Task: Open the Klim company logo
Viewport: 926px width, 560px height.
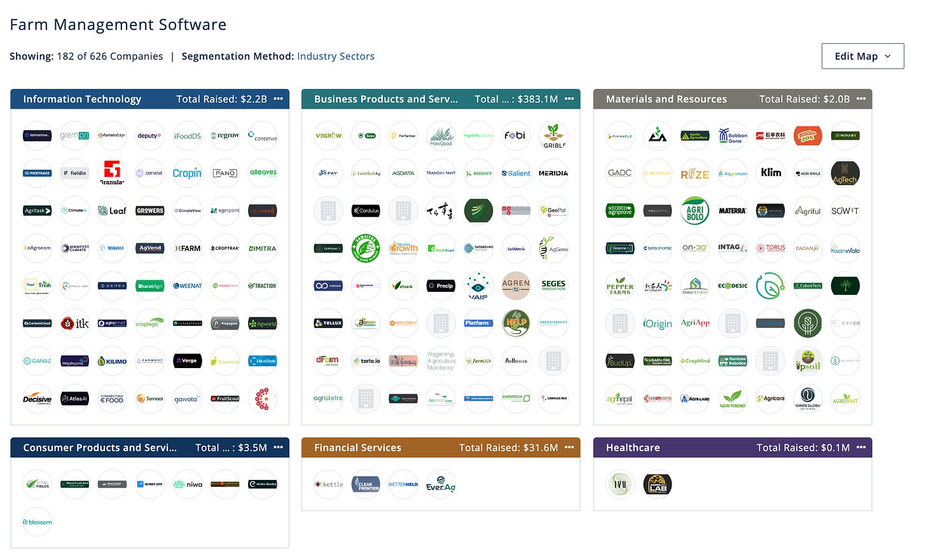Action: tap(770, 173)
